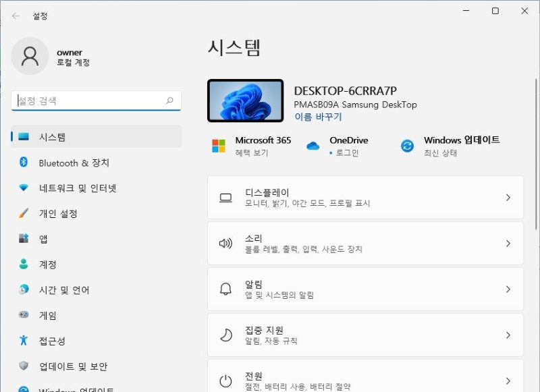
Task: Click the 시스템 monitor icon in sidebar
Action: click(x=24, y=137)
